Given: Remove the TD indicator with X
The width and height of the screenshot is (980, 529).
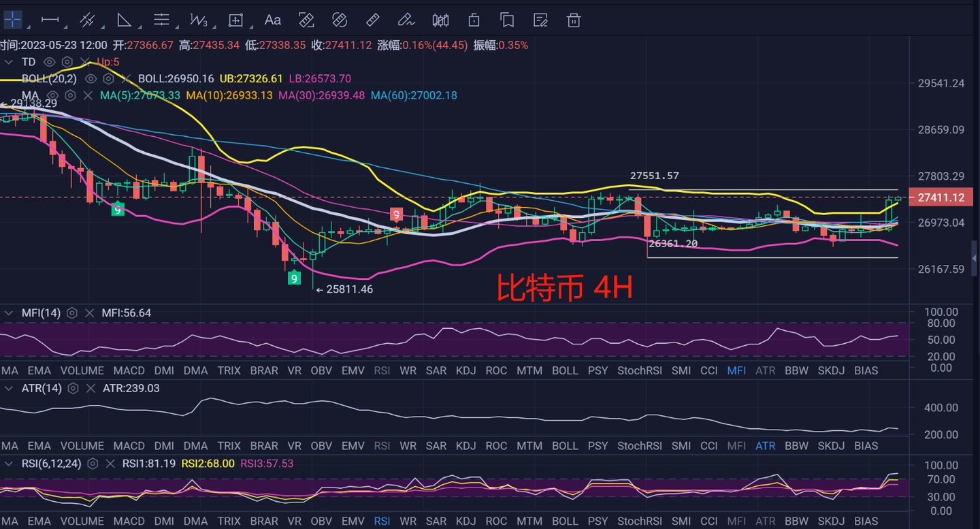Looking at the screenshot, I should [84, 62].
